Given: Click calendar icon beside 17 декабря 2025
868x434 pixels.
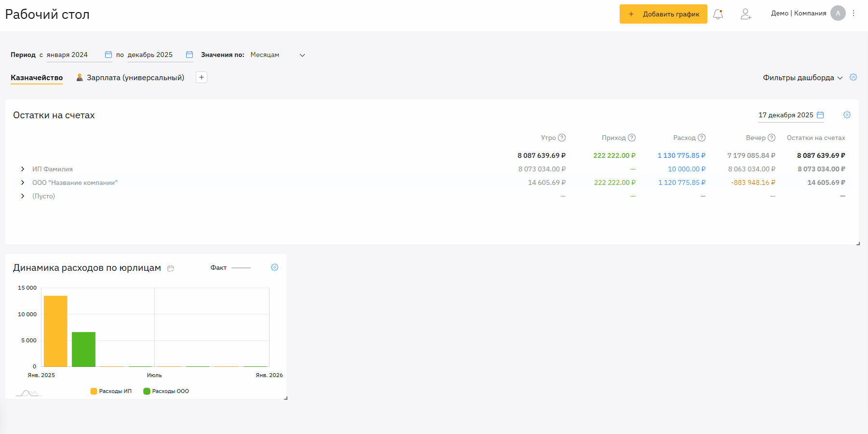Looking at the screenshot, I should (820, 115).
